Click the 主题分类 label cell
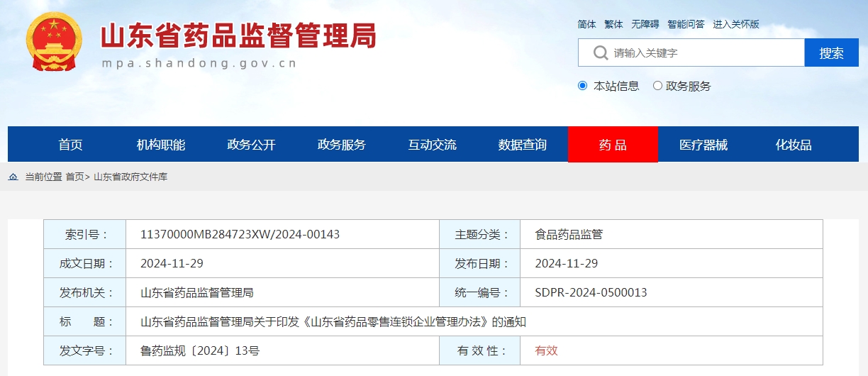 [479, 234]
